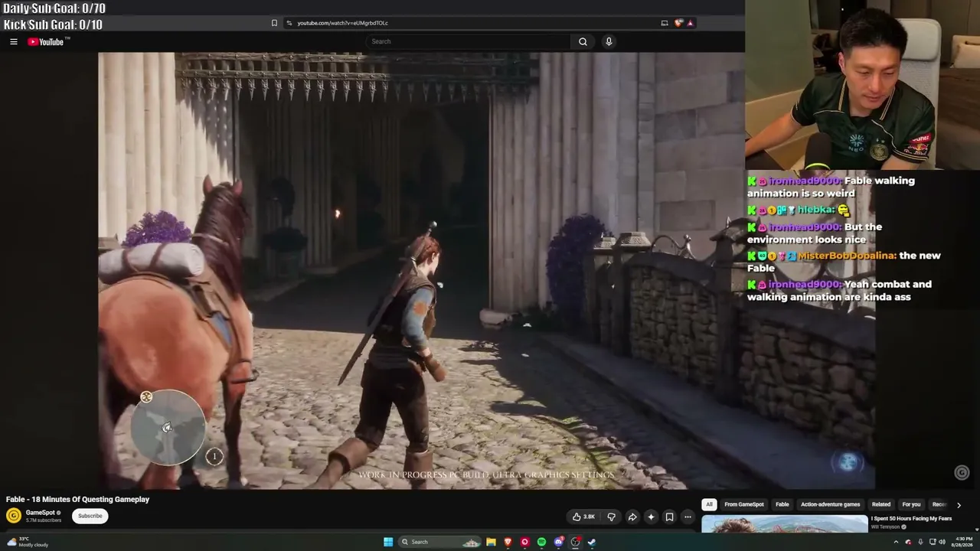Open the recommended video thumbnail
This screenshot has width=980, height=551.
coord(784,524)
